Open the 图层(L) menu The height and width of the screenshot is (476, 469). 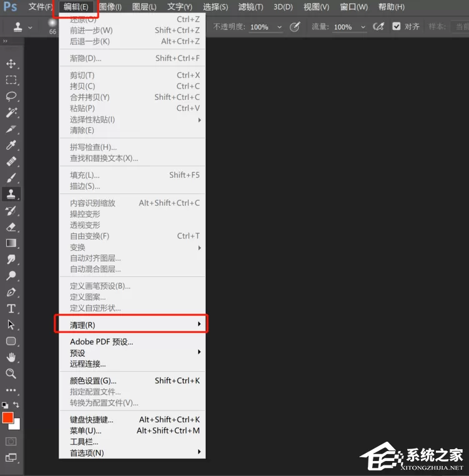(144, 7)
